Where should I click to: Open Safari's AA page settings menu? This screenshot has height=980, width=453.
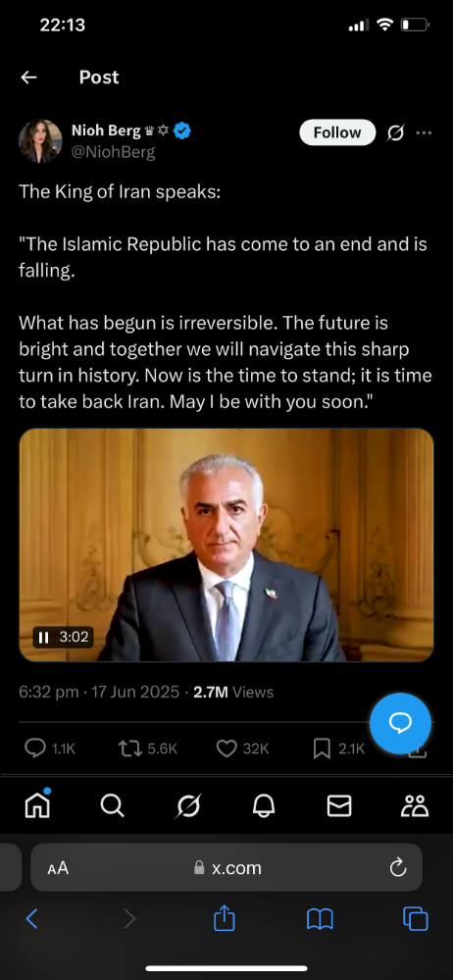(x=58, y=868)
